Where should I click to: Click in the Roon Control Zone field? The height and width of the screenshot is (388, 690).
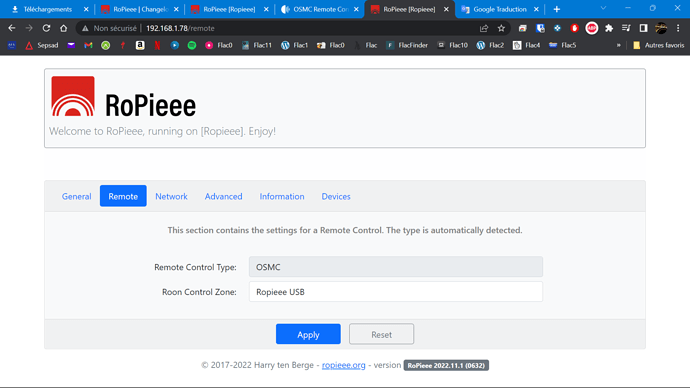click(x=396, y=292)
